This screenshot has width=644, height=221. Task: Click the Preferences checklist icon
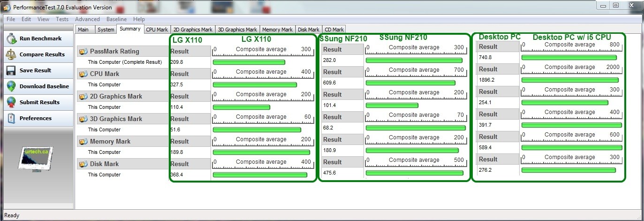[12, 118]
